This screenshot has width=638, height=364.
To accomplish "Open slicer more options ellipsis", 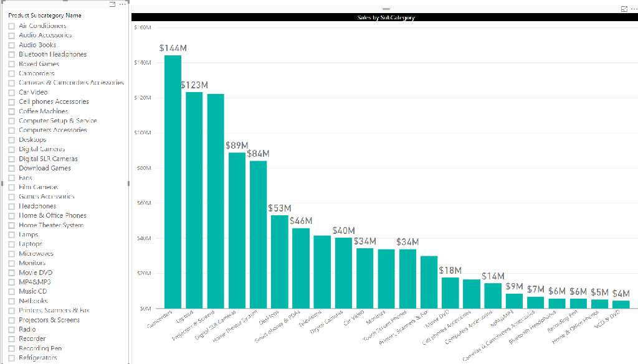I will coord(123,4).
